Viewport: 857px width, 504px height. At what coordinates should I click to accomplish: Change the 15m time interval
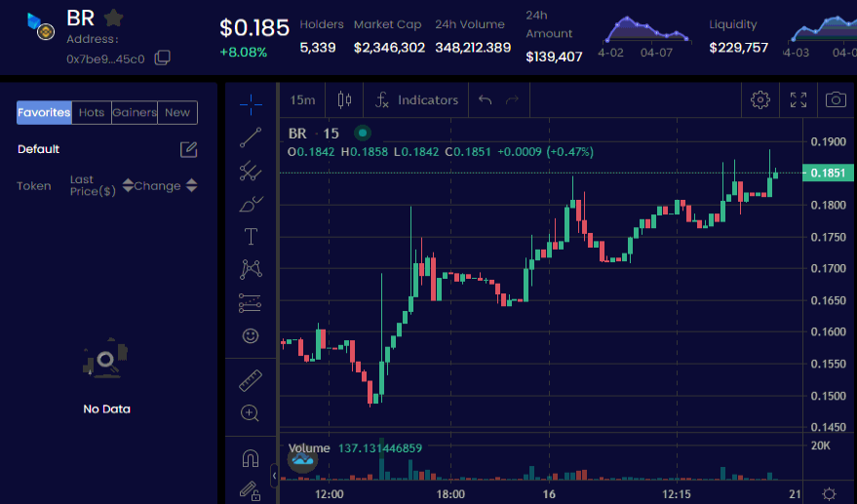(302, 100)
